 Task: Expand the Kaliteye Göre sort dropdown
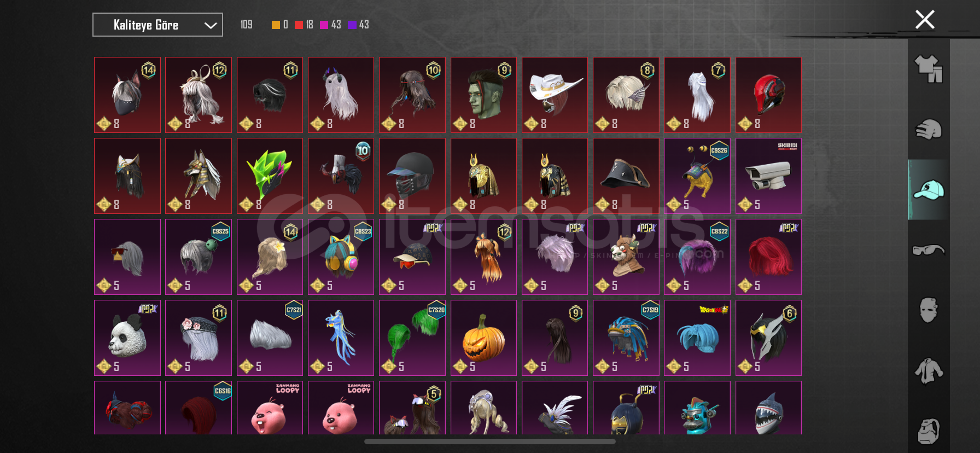point(157,25)
